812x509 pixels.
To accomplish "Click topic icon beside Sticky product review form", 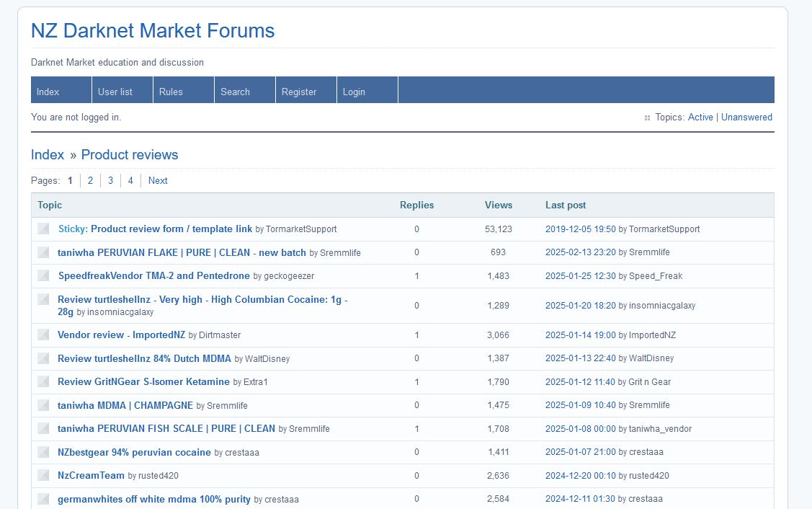I will [x=43, y=229].
